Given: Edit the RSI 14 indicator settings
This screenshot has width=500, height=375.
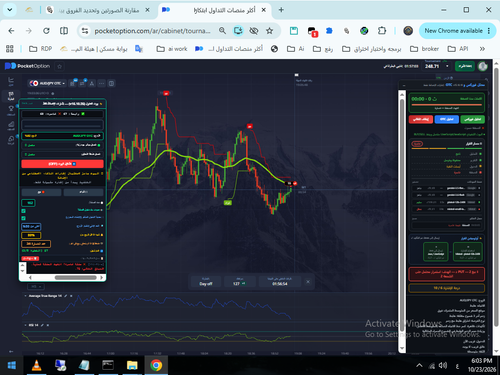Looking at the screenshot, I should click(42, 325).
